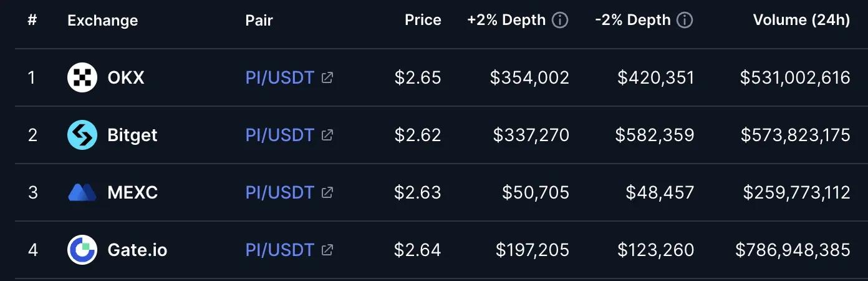The width and height of the screenshot is (868, 281).
Task: Click the -2% Depth info icon
Action: click(x=685, y=20)
